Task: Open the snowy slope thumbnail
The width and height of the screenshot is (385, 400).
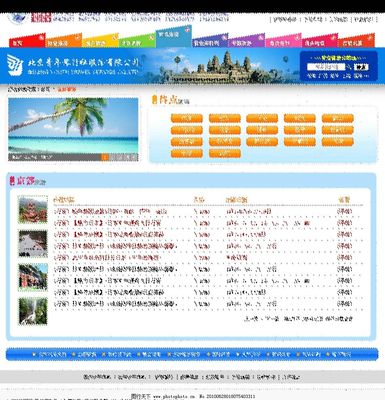Action: tap(33, 244)
